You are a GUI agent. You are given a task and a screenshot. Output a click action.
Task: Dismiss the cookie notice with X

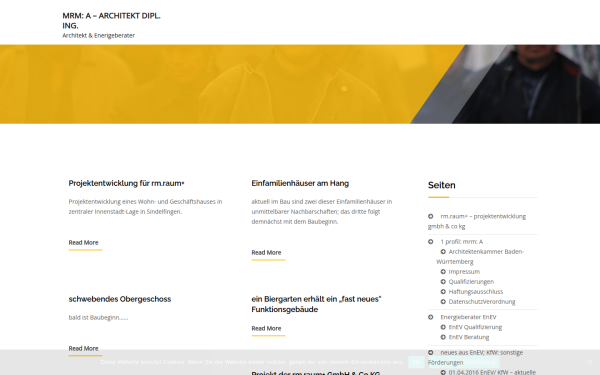click(590, 362)
